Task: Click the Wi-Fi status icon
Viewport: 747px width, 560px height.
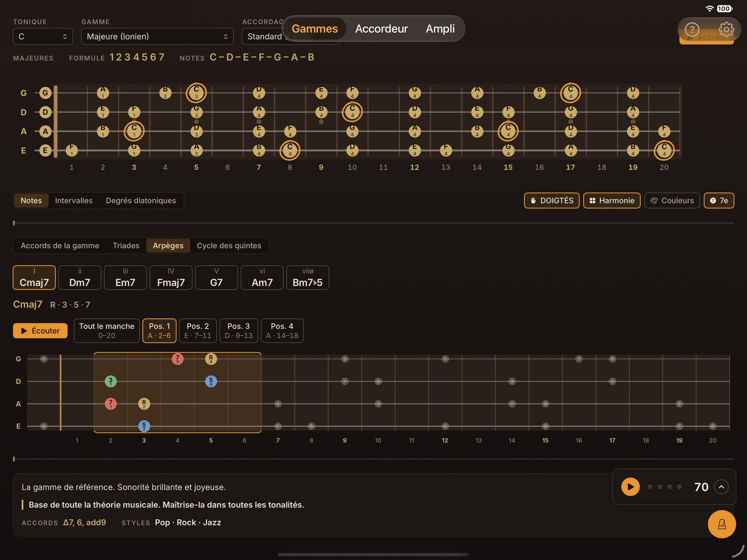Action: click(710, 8)
